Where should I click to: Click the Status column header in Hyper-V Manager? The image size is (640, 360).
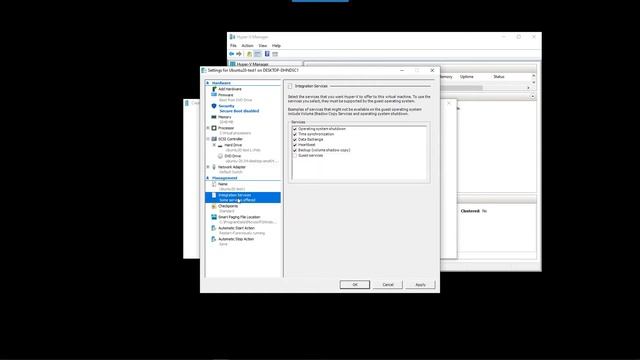499,77
